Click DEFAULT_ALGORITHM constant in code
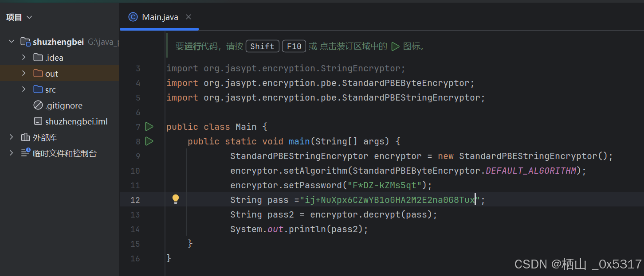Screen dimensions: 644x276 pos(531,171)
